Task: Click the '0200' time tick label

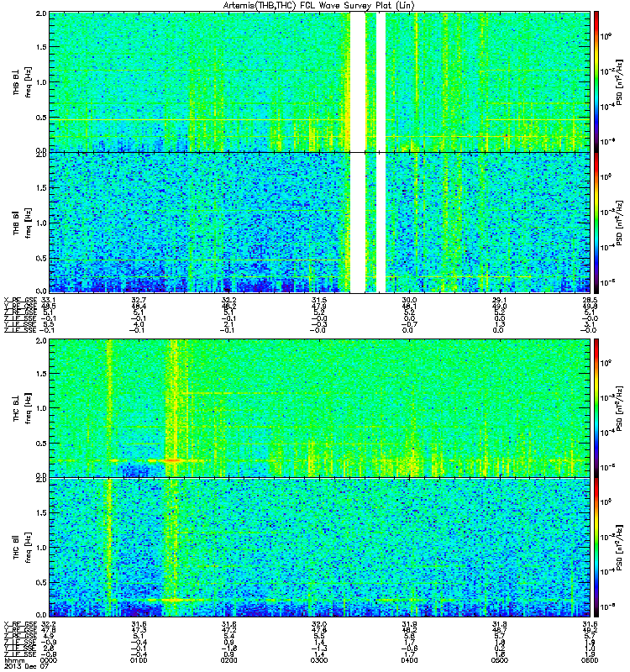Action: tap(228, 660)
